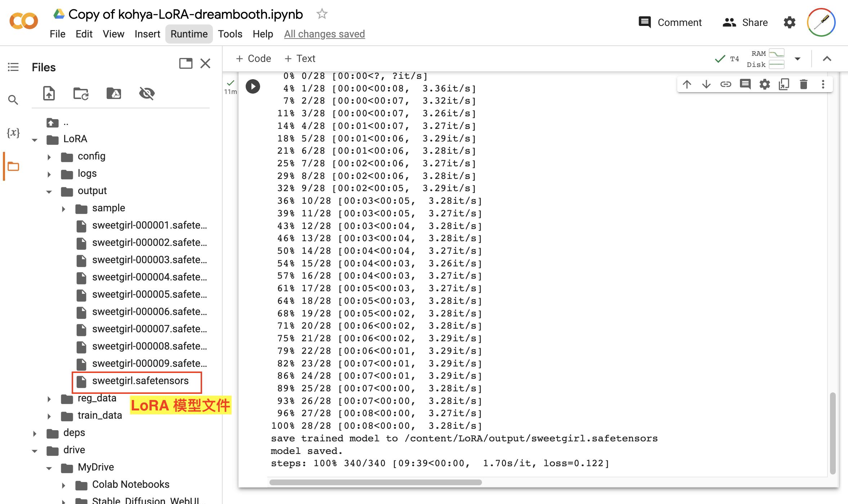Screen dimensions: 848x504
Task: Collapse the output folder
Action: 49,191
